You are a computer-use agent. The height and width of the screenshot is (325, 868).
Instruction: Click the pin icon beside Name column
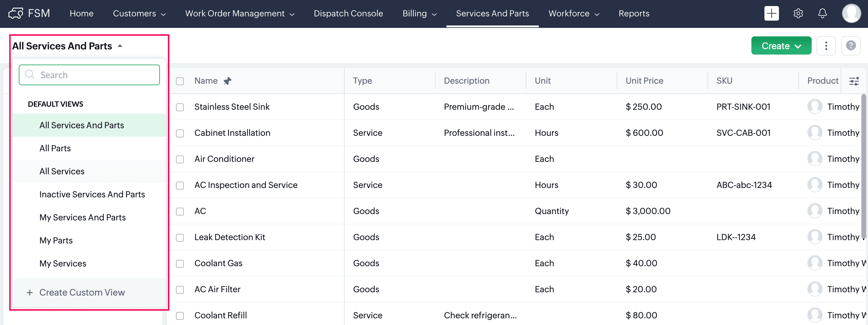click(x=227, y=81)
